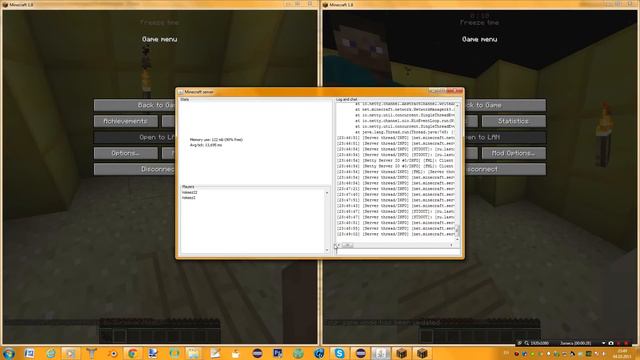
Task: Click Achievements in left Minecraft window
Action: click(126, 121)
